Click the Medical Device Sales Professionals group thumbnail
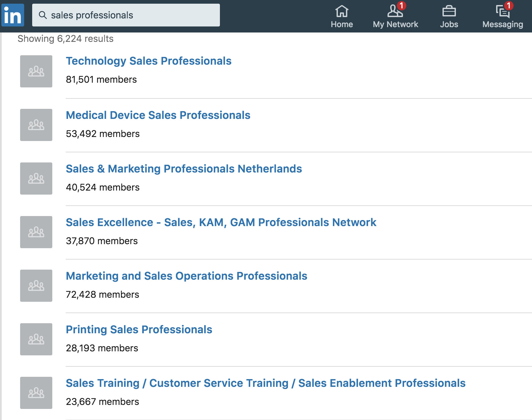 pyautogui.click(x=36, y=125)
